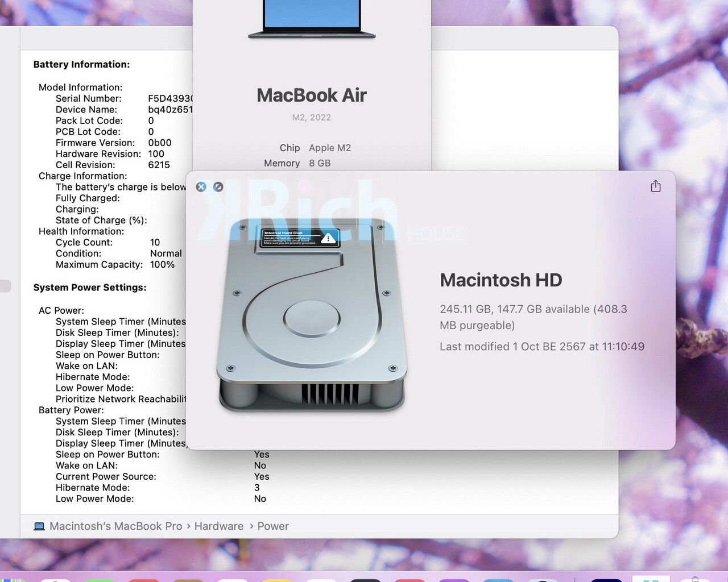Click the laptop icon in the breadcrumb bar
This screenshot has height=582, width=728.
[39, 526]
